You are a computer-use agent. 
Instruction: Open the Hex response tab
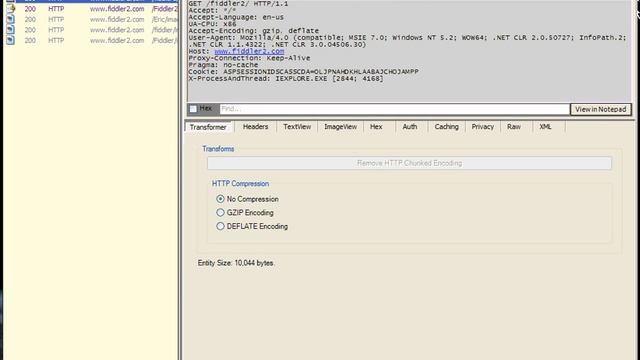click(376, 127)
